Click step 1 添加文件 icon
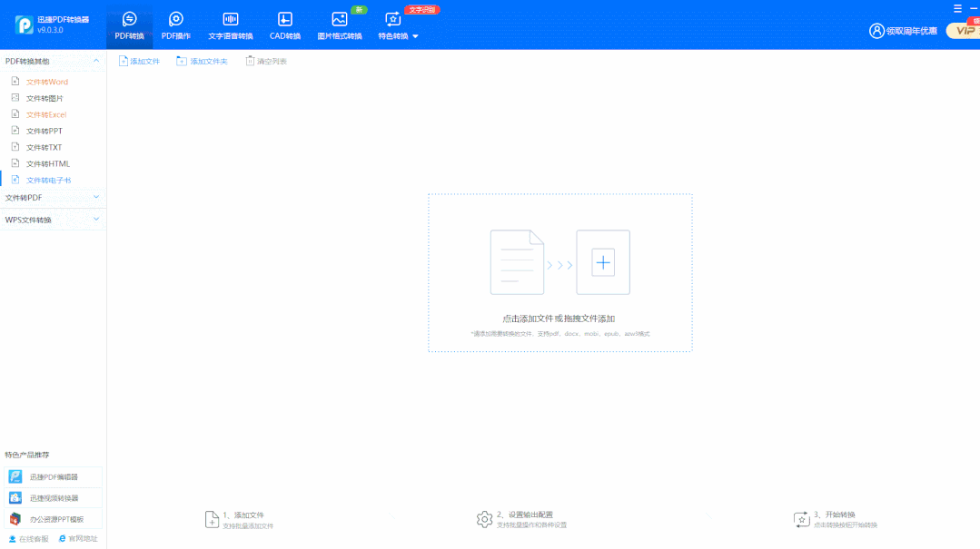The height and width of the screenshot is (549, 980). pos(212,520)
